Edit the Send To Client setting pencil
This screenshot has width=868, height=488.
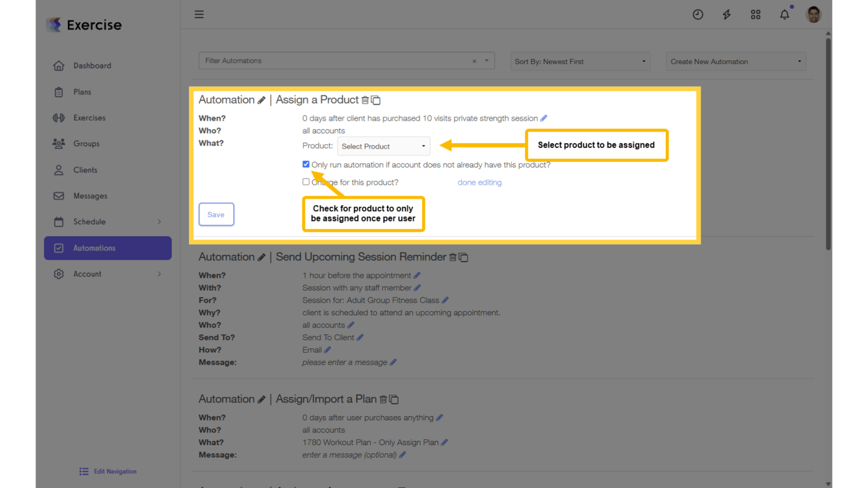(360, 337)
